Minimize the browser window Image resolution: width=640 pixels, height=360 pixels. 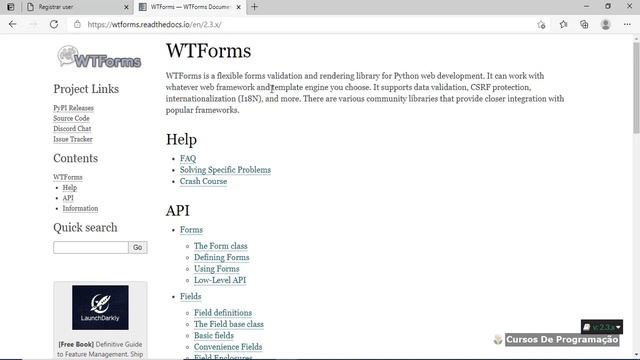click(586, 7)
